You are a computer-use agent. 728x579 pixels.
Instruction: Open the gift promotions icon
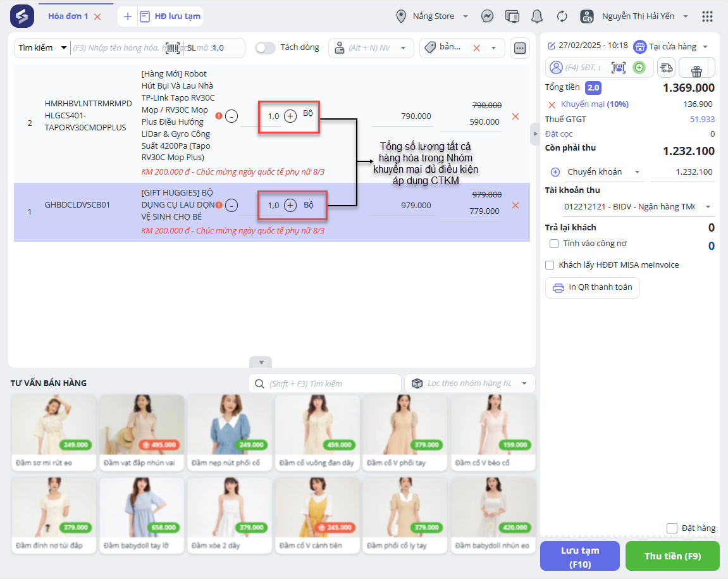click(696, 71)
